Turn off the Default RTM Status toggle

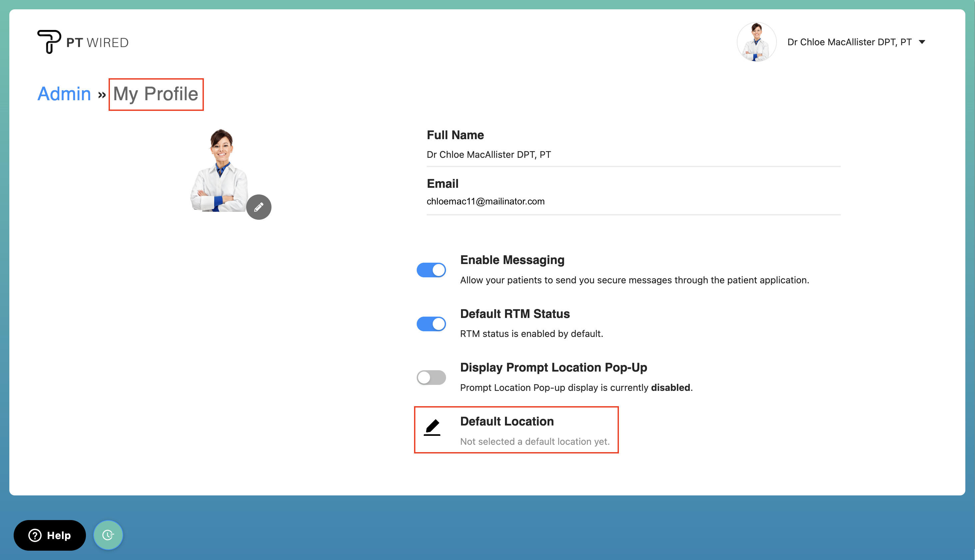click(431, 324)
